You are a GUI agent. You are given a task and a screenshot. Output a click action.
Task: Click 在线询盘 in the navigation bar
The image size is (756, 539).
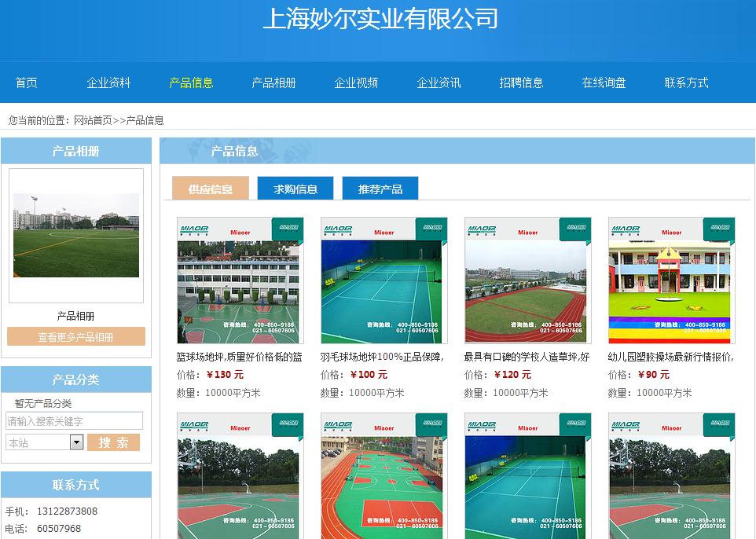pyautogui.click(x=604, y=83)
